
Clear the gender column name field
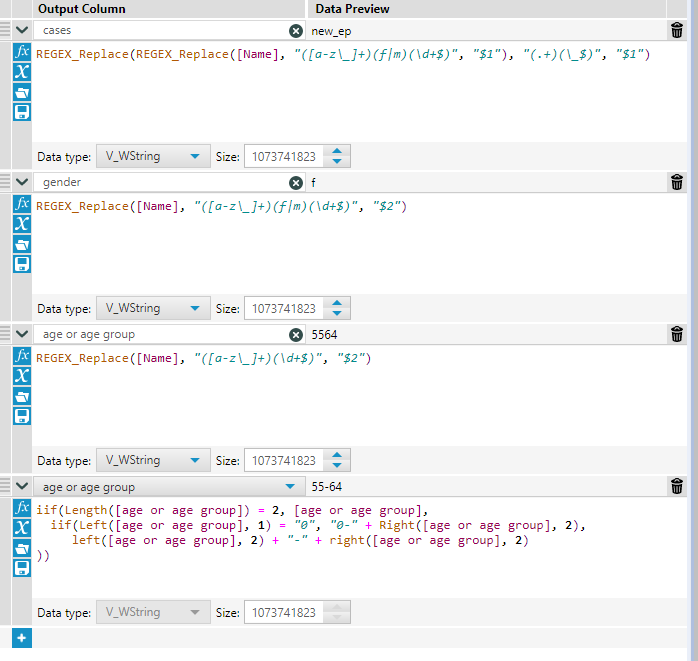point(295,183)
